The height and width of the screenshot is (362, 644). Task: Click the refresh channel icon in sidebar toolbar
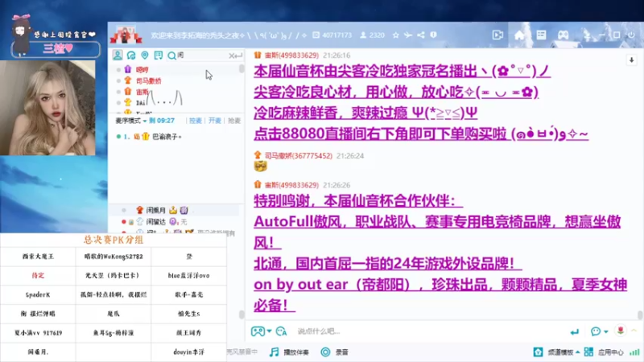coord(131,55)
